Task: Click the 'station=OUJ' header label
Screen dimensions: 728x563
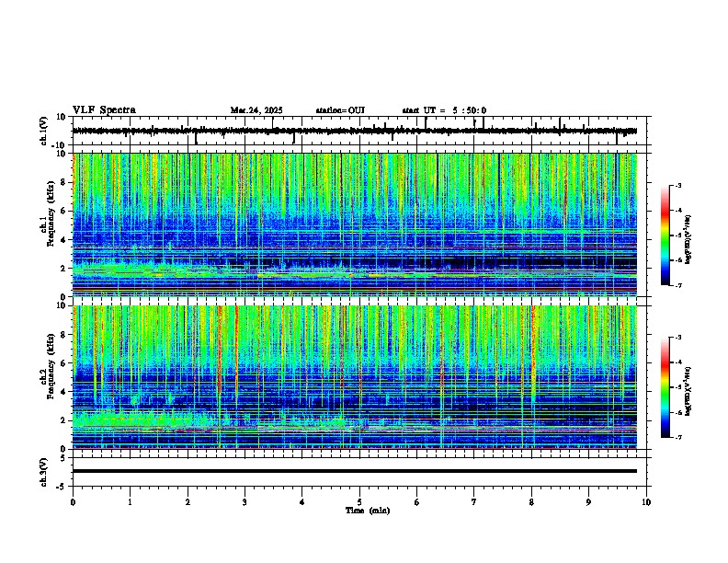Action: (340, 110)
